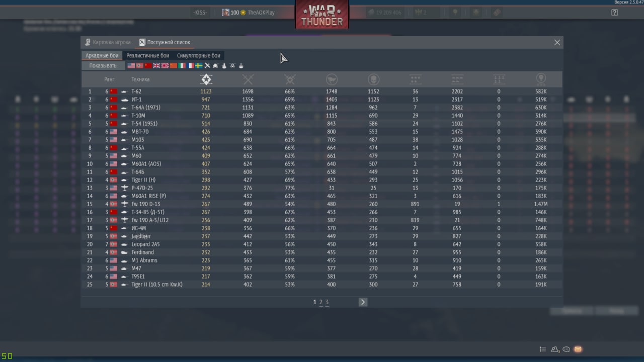The height and width of the screenshot is (362, 644).
Task: Open contacts icon in bottom bar
Action: pos(555,349)
